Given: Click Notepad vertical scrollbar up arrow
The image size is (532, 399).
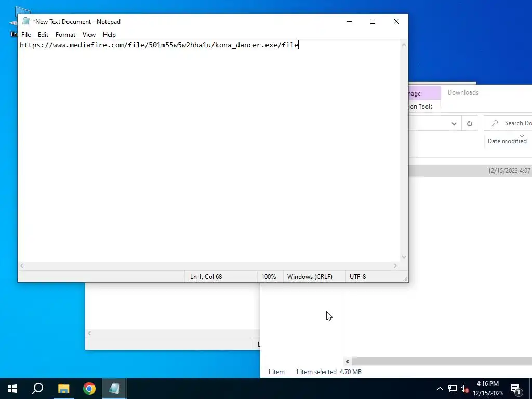Looking at the screenshot, I should [404, 45].
